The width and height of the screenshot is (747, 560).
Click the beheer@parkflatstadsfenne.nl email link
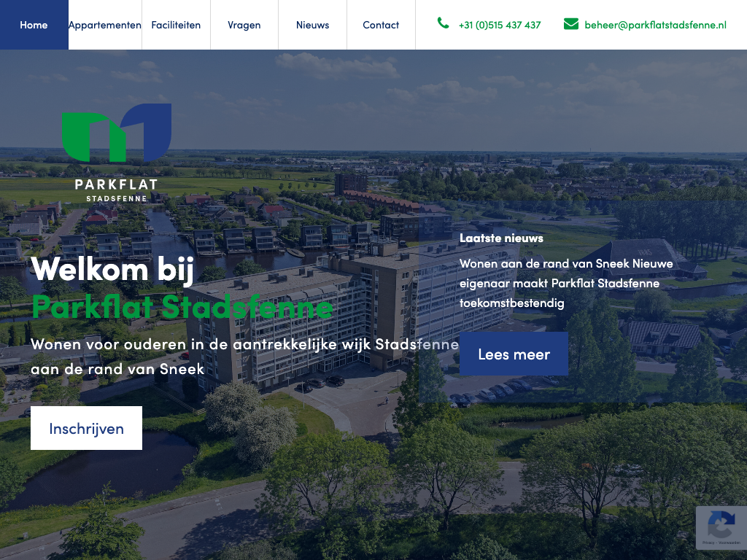(655, 25)
